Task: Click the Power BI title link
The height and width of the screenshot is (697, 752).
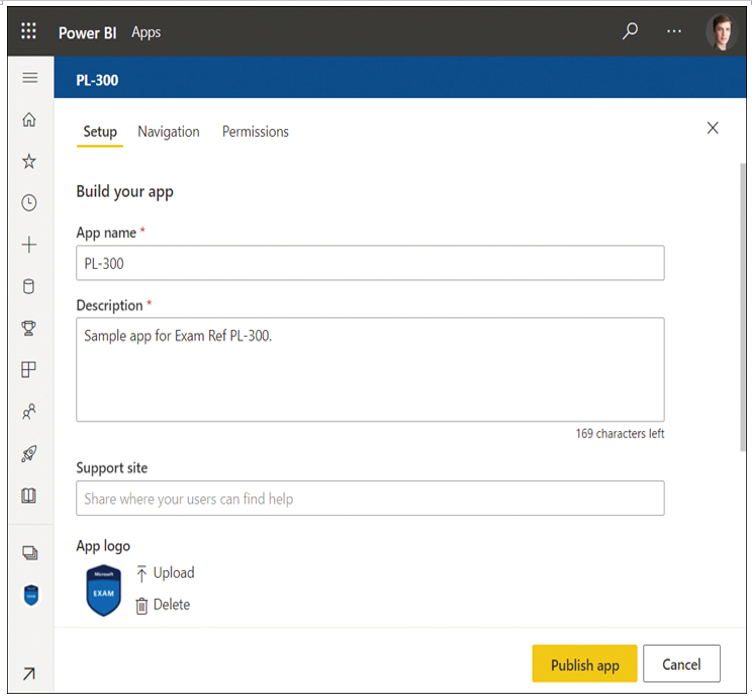Action: pyautogui.click(x=87, y=33)
